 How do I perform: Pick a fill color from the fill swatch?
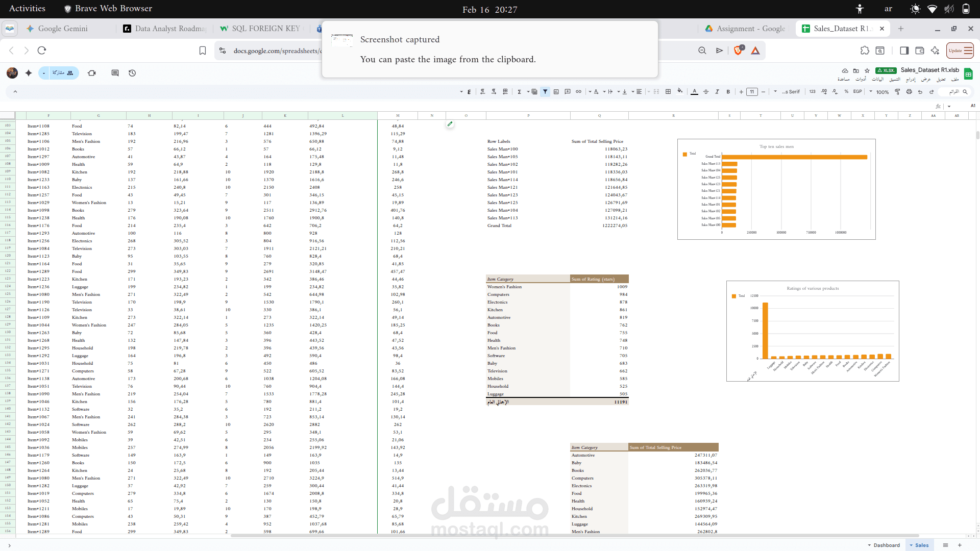point(679,92)
